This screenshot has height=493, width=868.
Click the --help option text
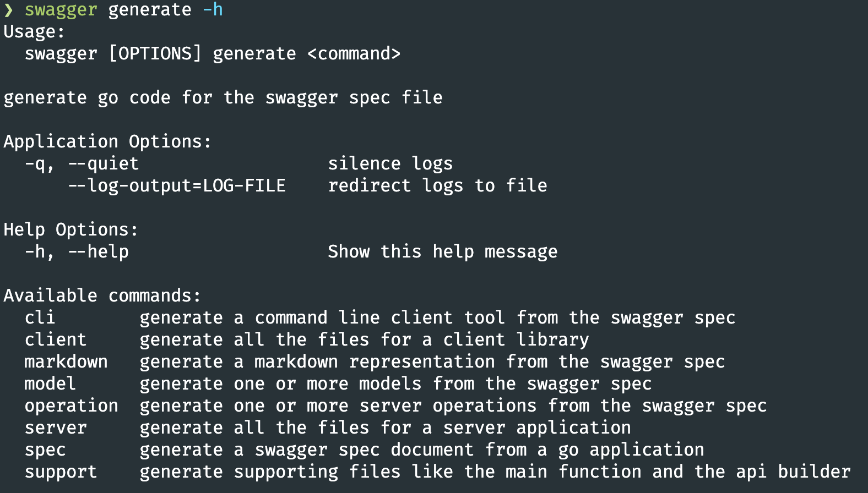(x=99, y=252)
